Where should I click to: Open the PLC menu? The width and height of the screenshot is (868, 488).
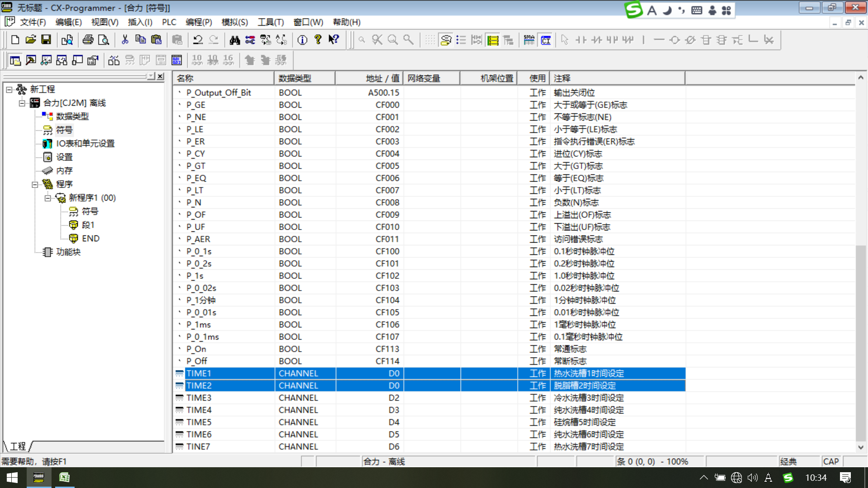(169, 22)
